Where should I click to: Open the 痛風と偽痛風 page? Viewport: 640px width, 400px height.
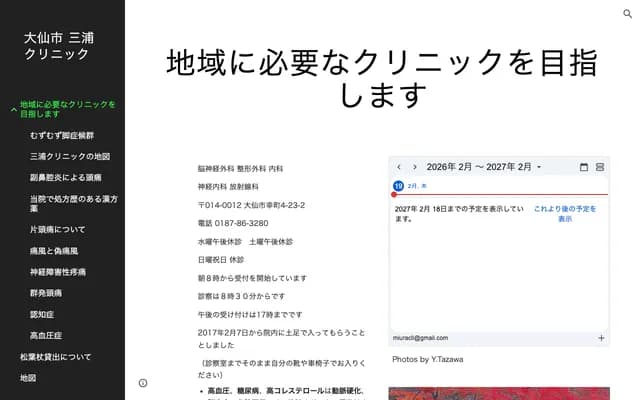[53, 250]
